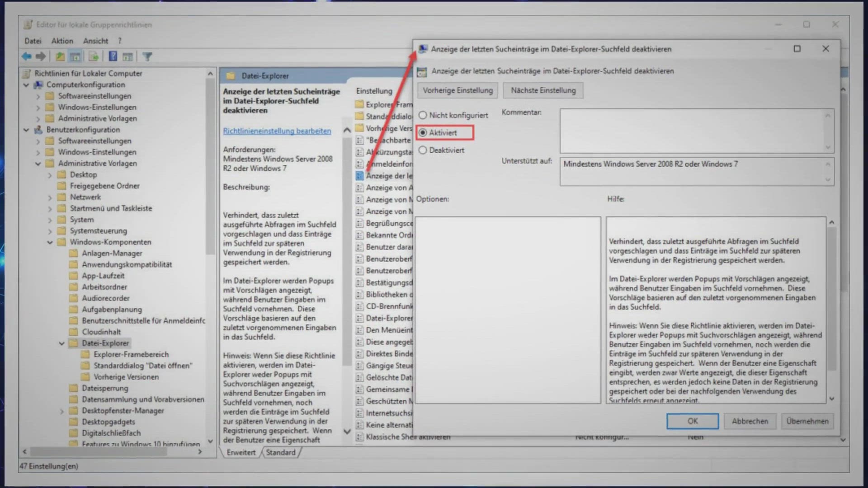The image size is (868, 488).
Task: Click the filter funnel toolbar icon
Action: coord(147,56)
